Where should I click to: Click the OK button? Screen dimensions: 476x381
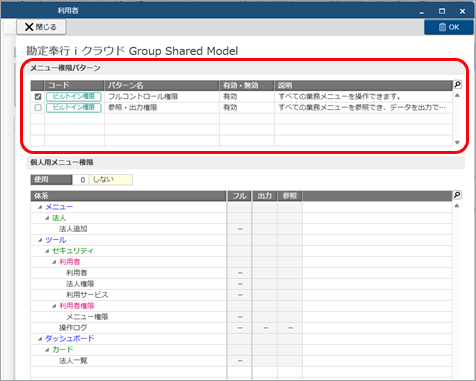(x=449, y=27)
